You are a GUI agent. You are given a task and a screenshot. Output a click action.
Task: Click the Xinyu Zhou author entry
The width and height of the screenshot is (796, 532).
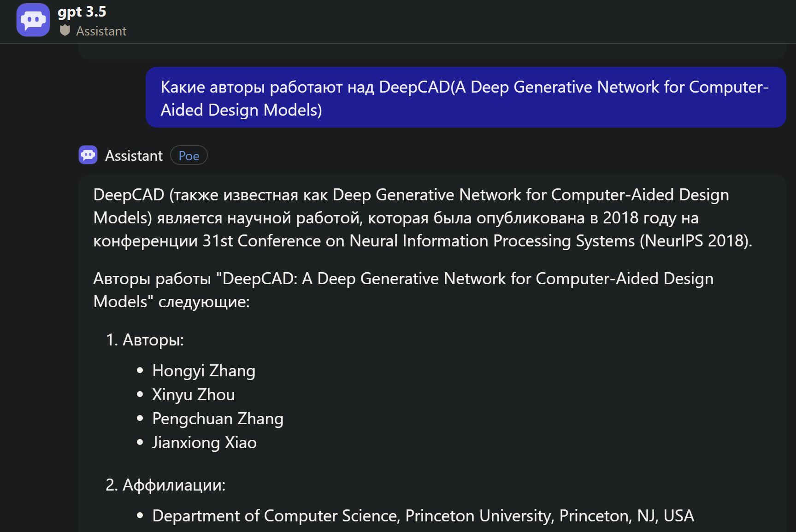(194, 395)
